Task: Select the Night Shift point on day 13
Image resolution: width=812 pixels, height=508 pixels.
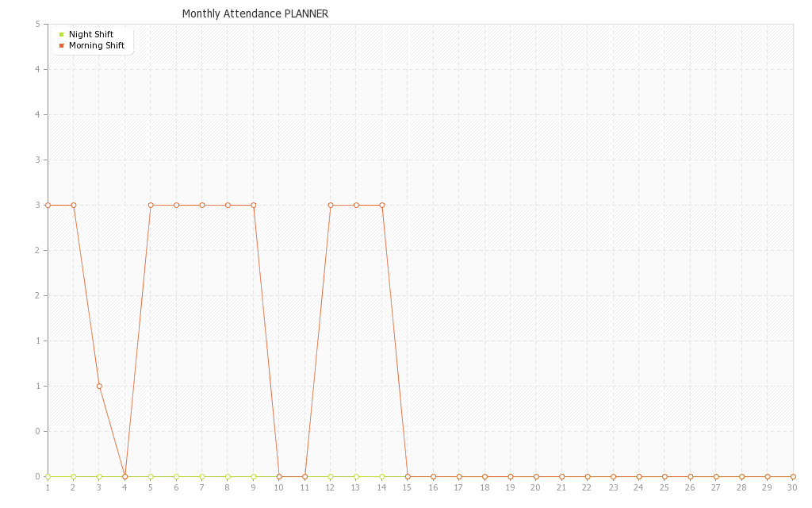Action: point(356,476)
